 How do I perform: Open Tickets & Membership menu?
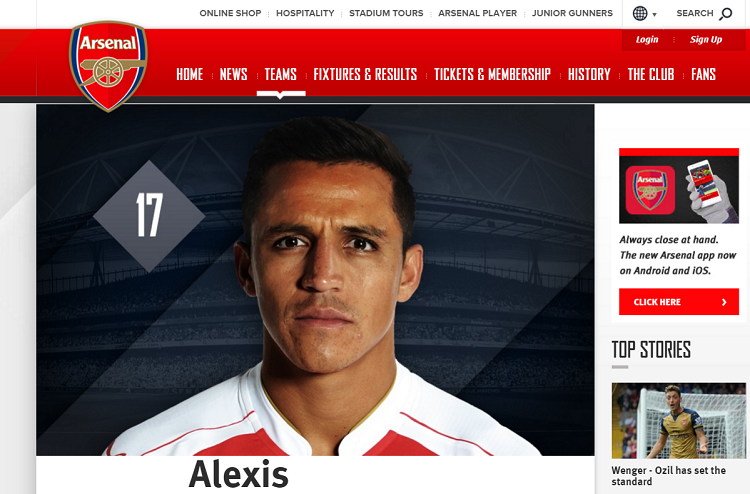(x=492, y=74)
